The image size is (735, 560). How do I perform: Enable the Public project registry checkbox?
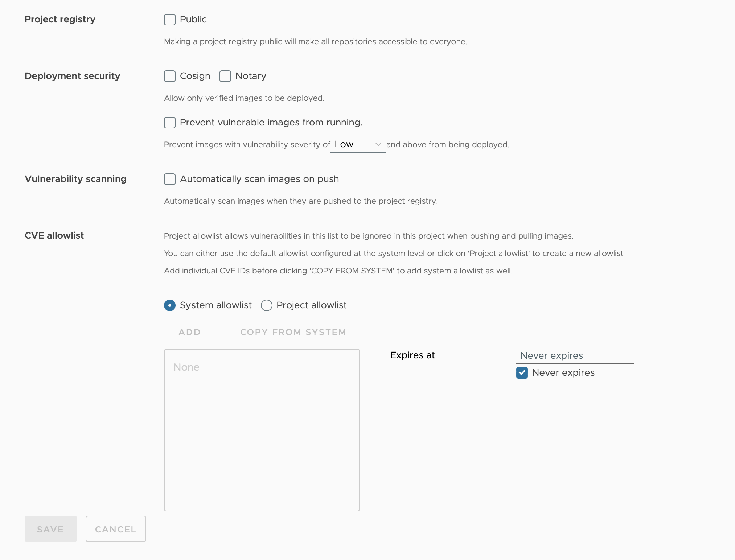click(x=169, y=20)
